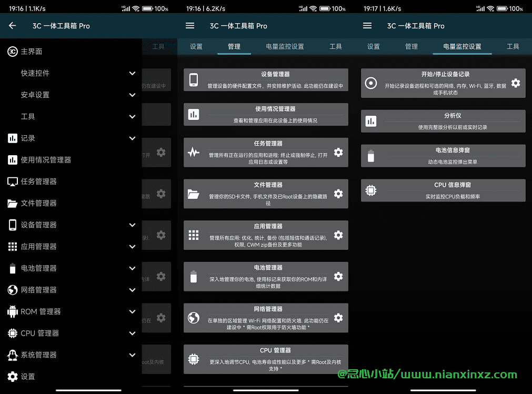This screenshot has height=394, width=532.
Task: Switch to 工具 tab on the middle screen
Action: [x=336, y=46]
